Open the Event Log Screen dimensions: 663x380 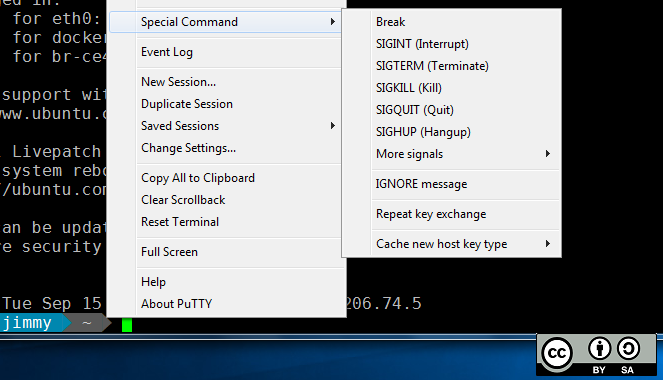(225, 52)
